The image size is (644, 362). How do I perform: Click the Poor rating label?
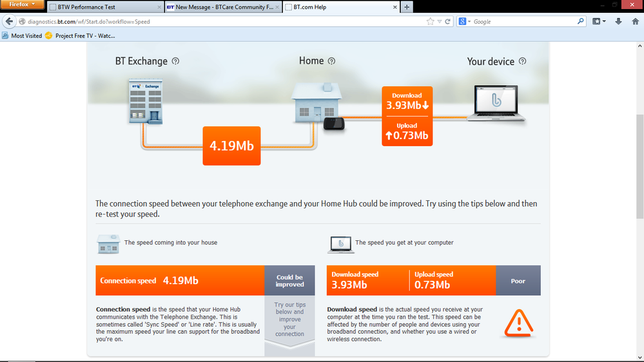pos(518,281)
